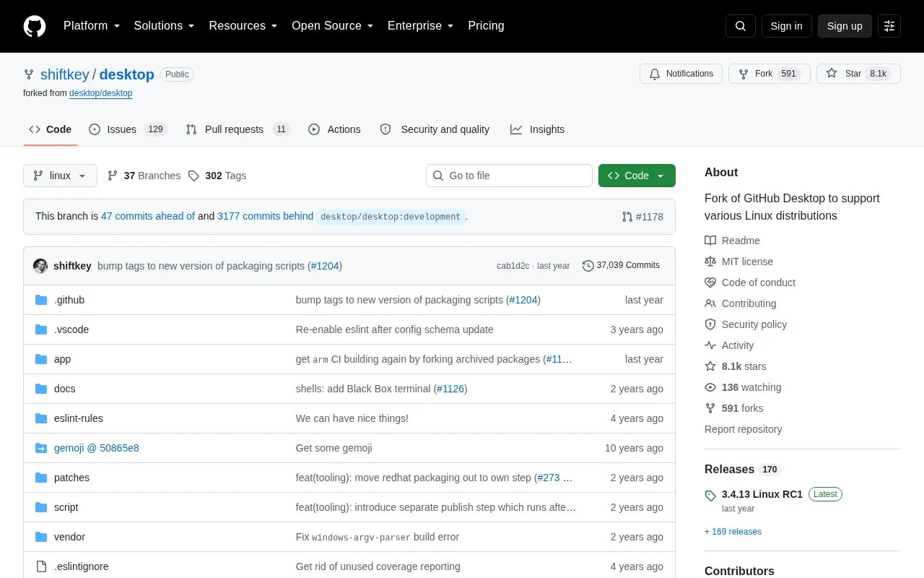The width and height of the screenshot is (924, 578).
Task: Switch to the Issues tab
Action: click(x=128, y=129)
